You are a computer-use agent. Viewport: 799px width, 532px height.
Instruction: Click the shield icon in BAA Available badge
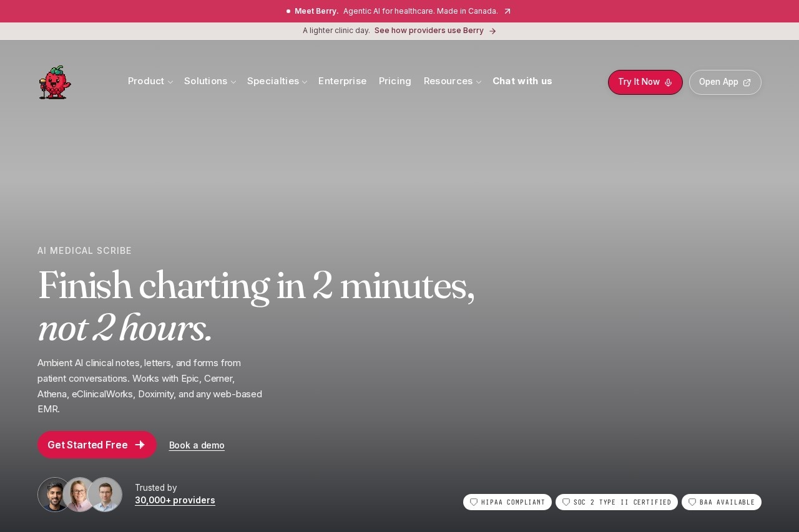click(x=692, y=502)
